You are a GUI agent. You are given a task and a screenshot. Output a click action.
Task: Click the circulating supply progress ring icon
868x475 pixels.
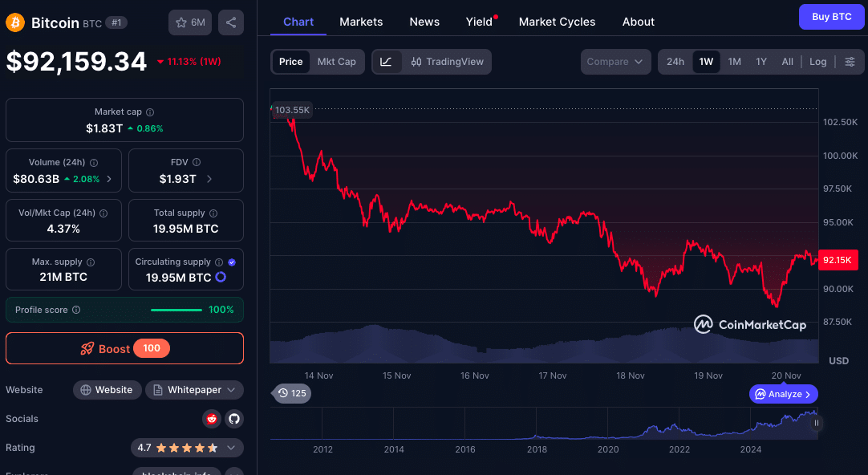click(x=221, y=277)
